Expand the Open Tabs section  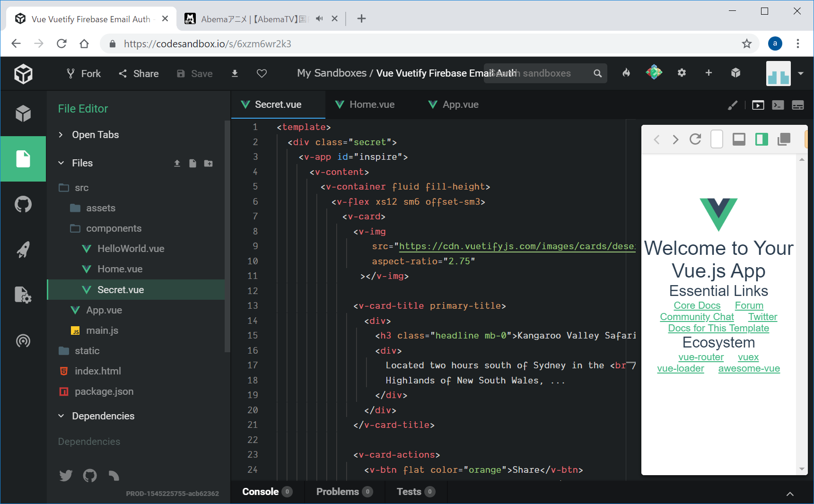[x=95, y=135]
